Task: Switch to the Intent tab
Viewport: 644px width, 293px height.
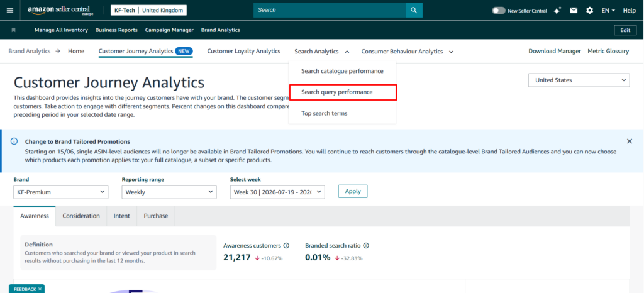Action: (121, 216)
